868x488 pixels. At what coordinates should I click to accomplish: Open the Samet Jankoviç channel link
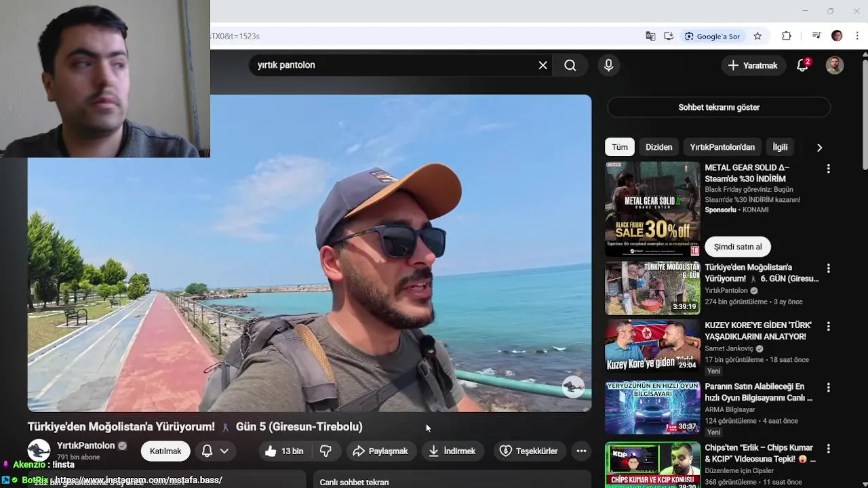(x=729, y=348)
